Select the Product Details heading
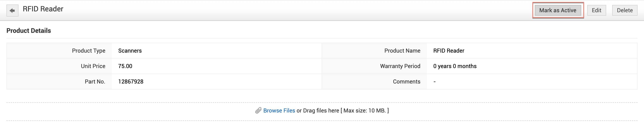This screenshot has width=644, height=126. pyautogui.click(x=29, y=31)
